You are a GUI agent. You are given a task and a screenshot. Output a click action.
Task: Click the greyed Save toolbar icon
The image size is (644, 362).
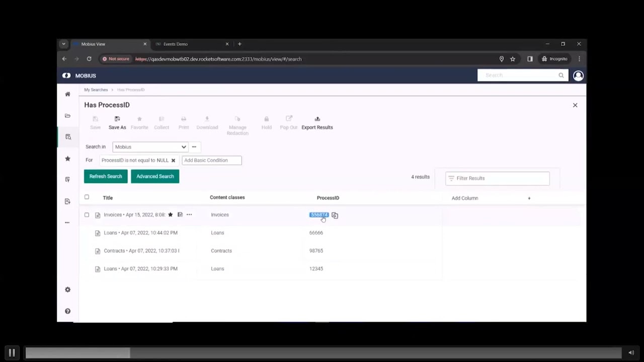tap(95, 123)
